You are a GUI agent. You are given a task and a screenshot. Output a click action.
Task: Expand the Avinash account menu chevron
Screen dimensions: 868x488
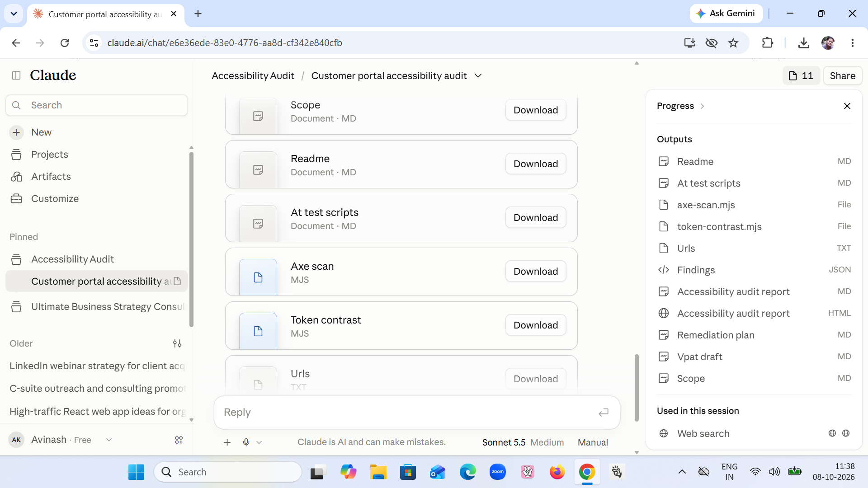[x=109, y=440]
